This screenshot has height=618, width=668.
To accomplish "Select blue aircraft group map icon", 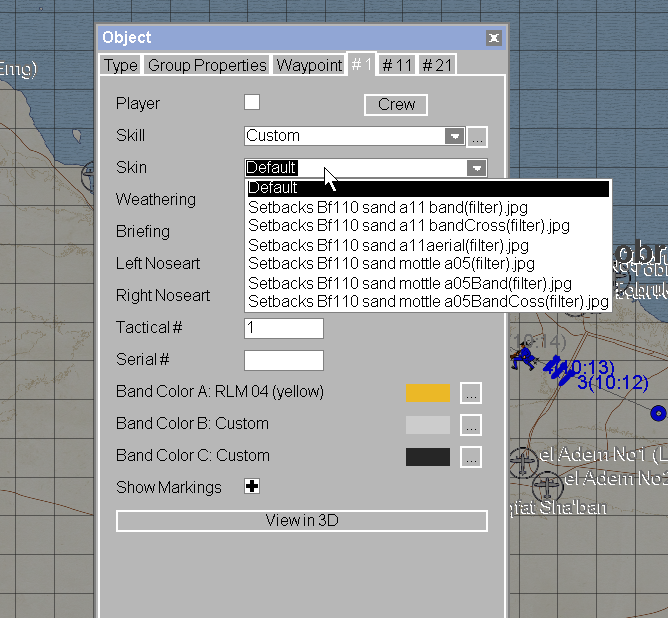I will pyautogui.click(x=559, y=370).
